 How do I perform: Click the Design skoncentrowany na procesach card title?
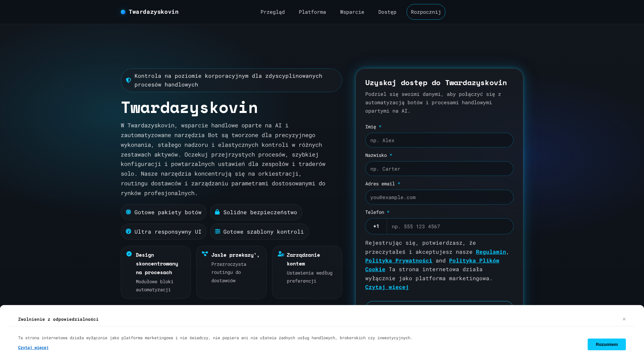[x=157, y=264]
